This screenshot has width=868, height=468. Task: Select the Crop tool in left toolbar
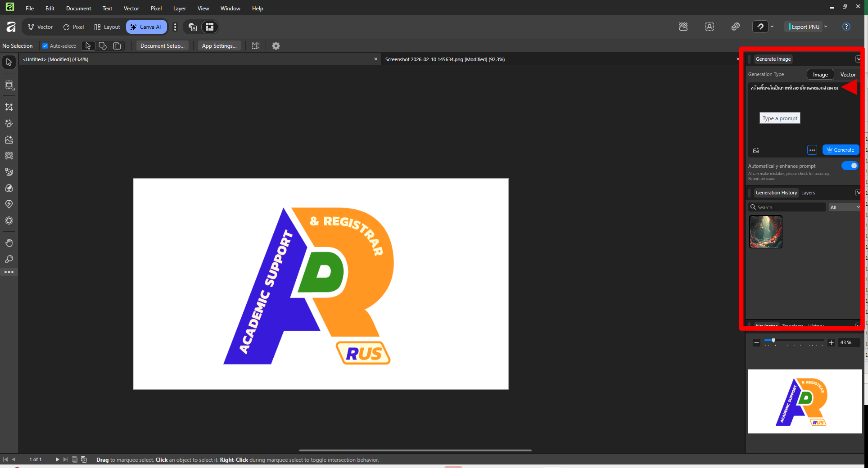pos(9,107)
